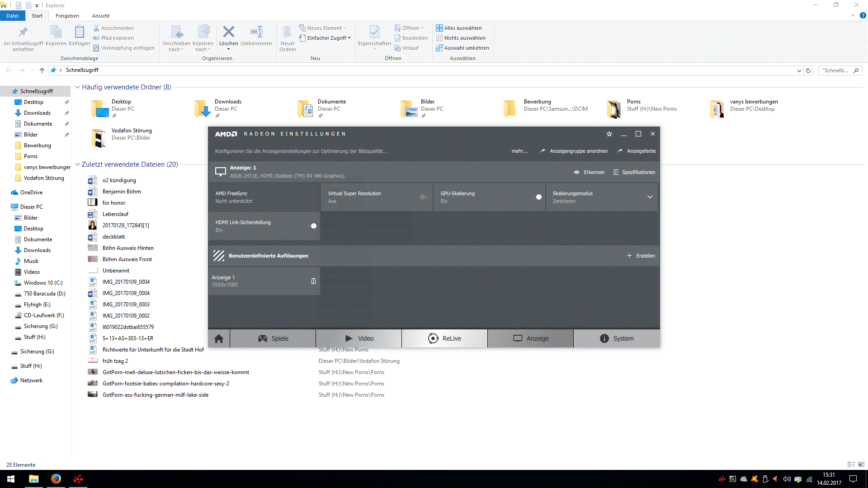Click the Radeon home icon tab
The image size is (868, 488).
pos(219,338)
